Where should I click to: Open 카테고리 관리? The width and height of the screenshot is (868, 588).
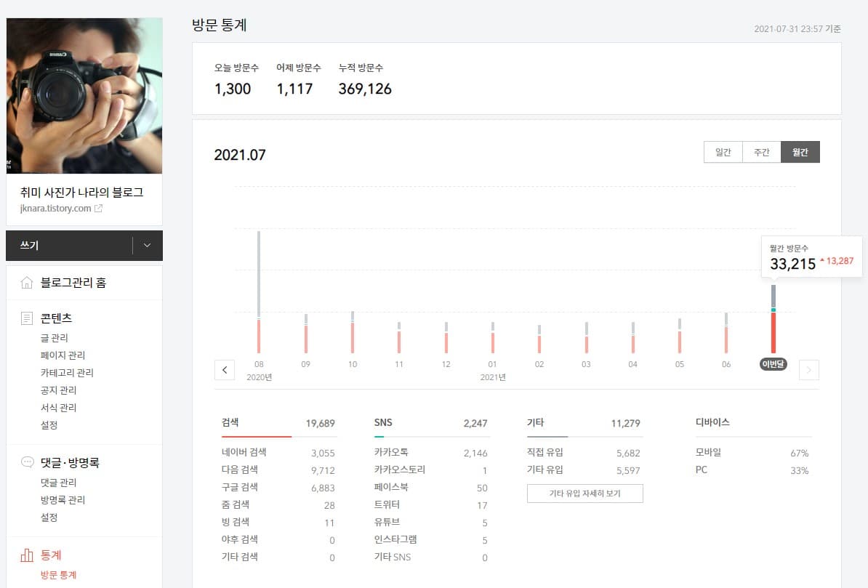pos(67,373)
